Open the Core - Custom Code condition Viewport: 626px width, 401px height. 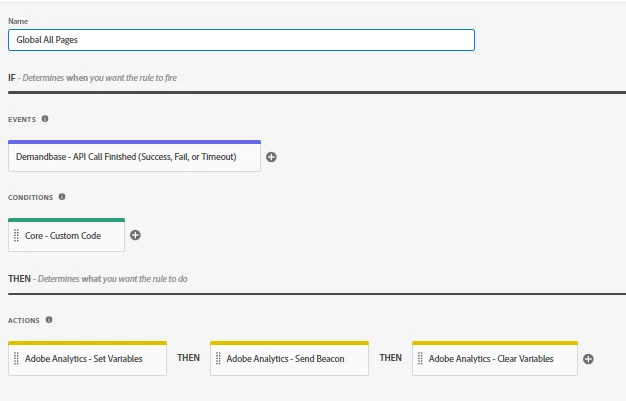pos(66,235)
